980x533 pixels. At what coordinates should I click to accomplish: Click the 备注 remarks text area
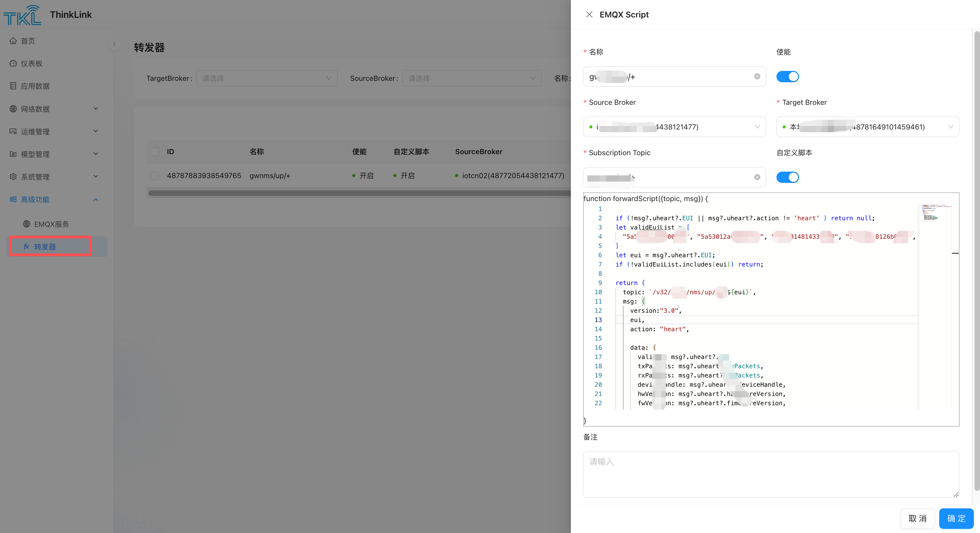pyautogui.click(x=770, y=474)
